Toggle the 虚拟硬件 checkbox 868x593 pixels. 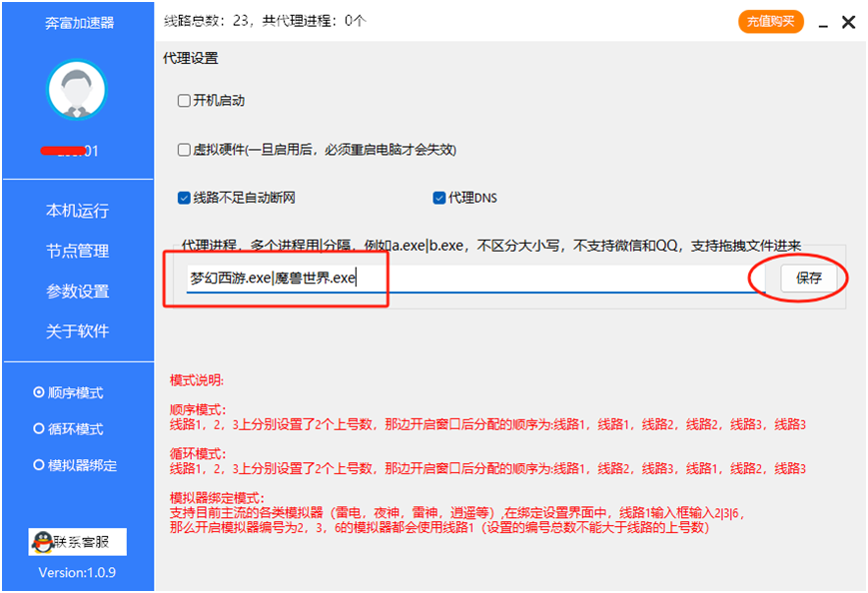(184, 150)
